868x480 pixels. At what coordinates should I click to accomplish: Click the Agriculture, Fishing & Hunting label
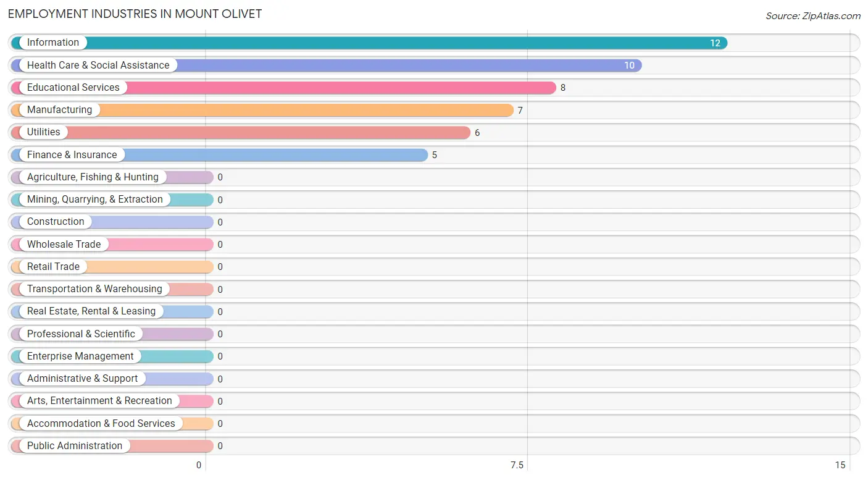coord(93,177)
